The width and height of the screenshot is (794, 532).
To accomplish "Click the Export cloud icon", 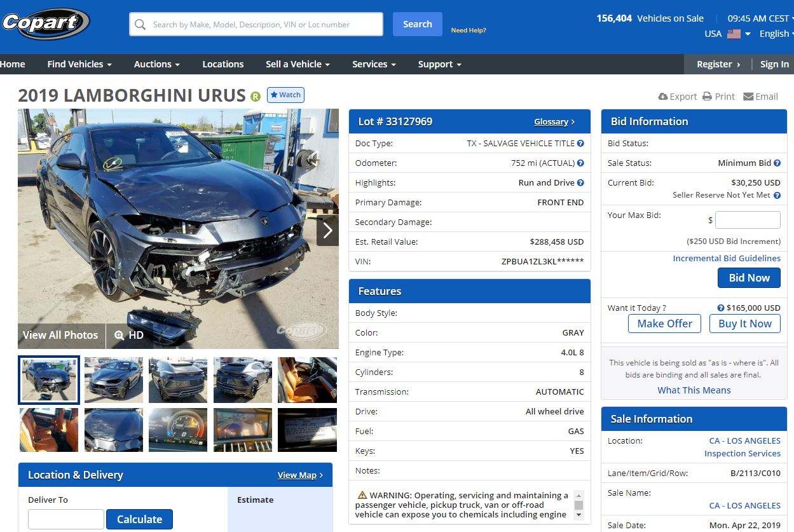I will pyautogui.click(x=663, y=97).
